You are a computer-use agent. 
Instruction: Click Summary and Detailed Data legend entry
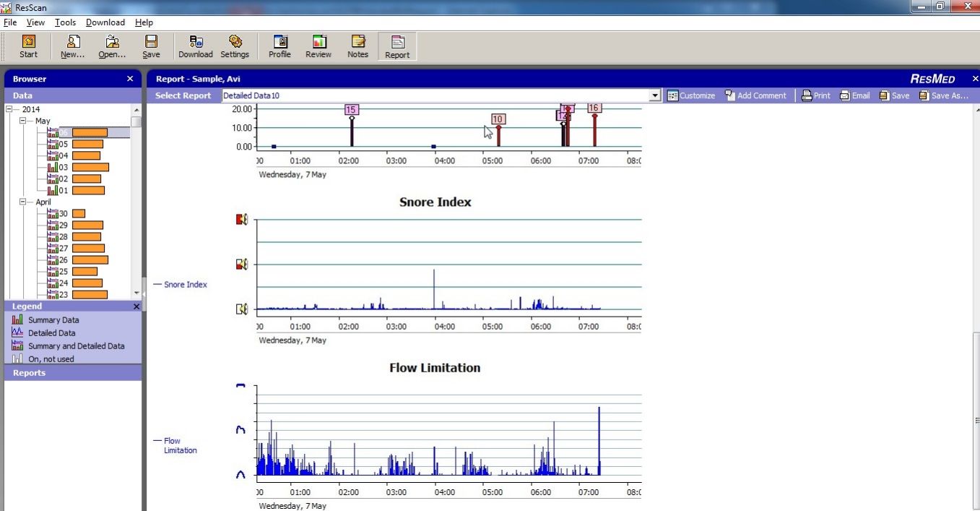point(68,345)
